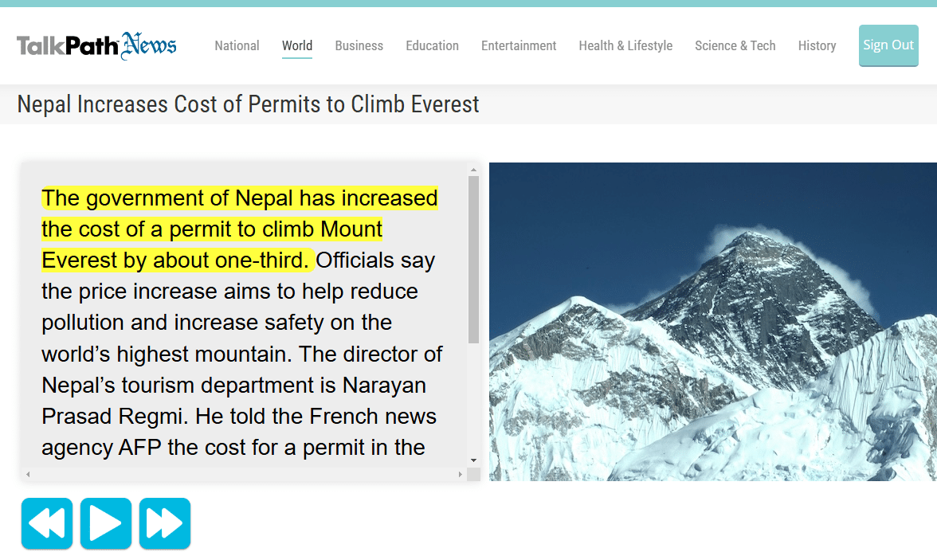This screenshot has width=937, height=560.
Task: Navigate to Entertainment news
Action: [519, 45]
